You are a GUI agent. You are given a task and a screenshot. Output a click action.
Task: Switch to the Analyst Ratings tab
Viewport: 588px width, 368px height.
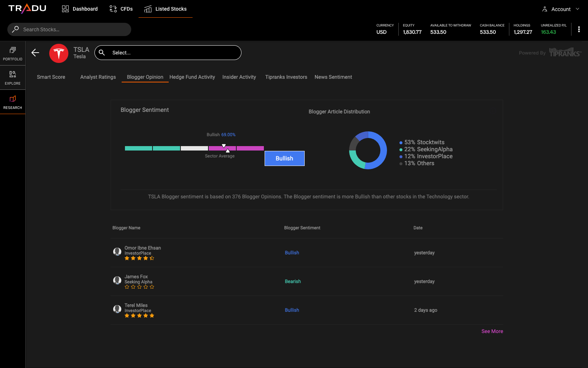pyautogui.click(x=98, y=77)
